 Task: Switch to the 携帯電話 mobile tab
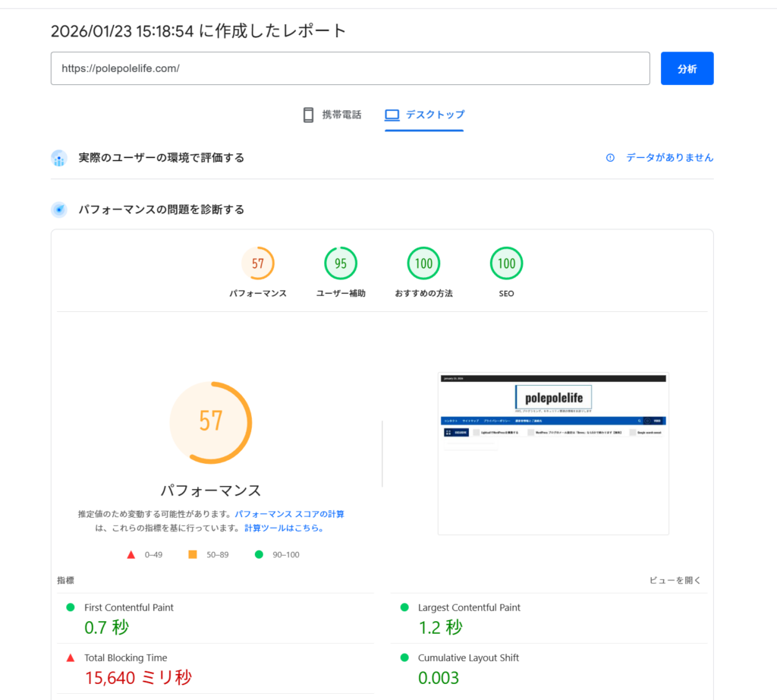tap(332, 115)
